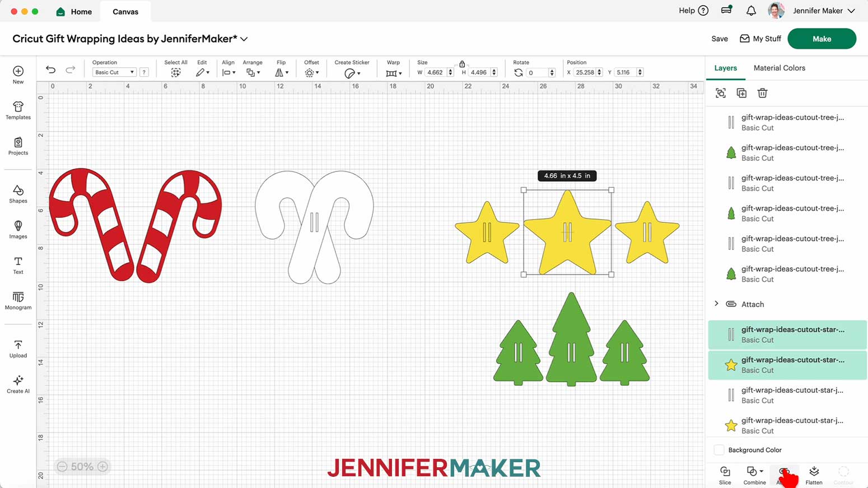Open the Shapes tool
868x488 pixels.
18,194
